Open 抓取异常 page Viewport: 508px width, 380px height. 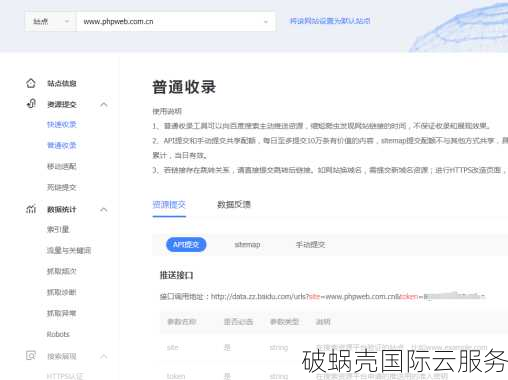coord(62,313)
